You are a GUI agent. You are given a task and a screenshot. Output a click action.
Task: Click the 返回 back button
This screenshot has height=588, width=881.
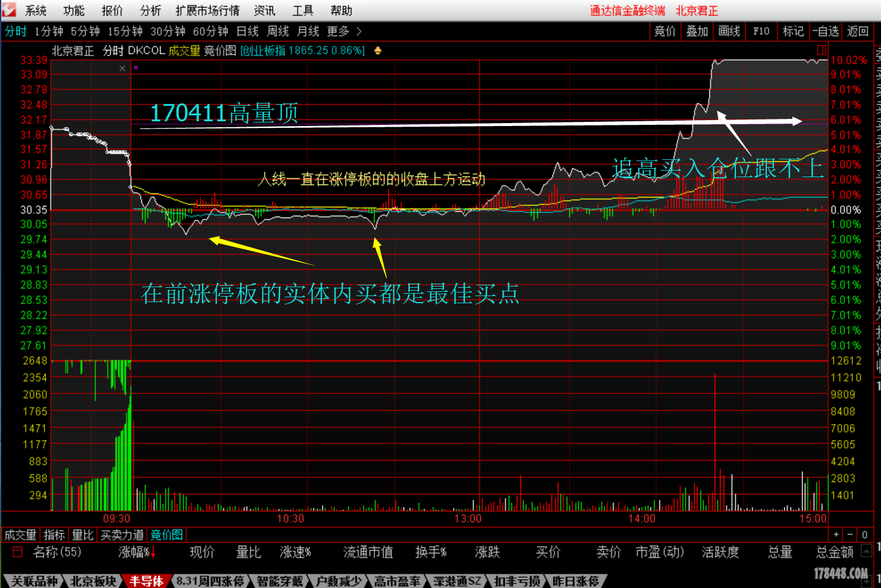(x=857, y=31)
